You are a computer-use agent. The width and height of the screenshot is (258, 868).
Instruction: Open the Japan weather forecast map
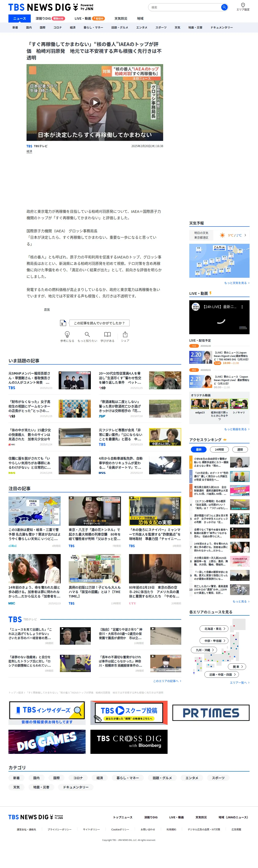(219, 261)
